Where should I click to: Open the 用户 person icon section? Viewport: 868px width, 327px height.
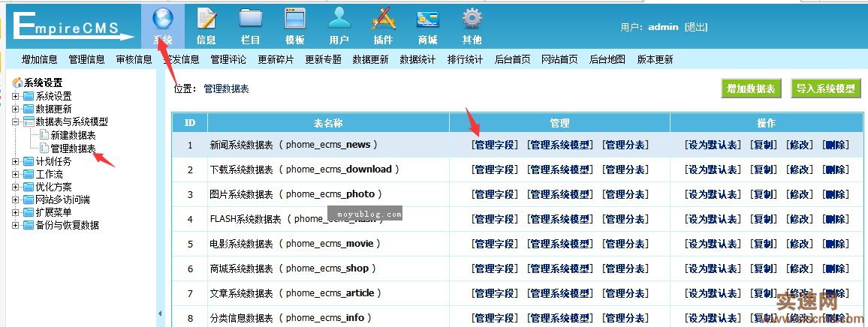tap(339, 26)
